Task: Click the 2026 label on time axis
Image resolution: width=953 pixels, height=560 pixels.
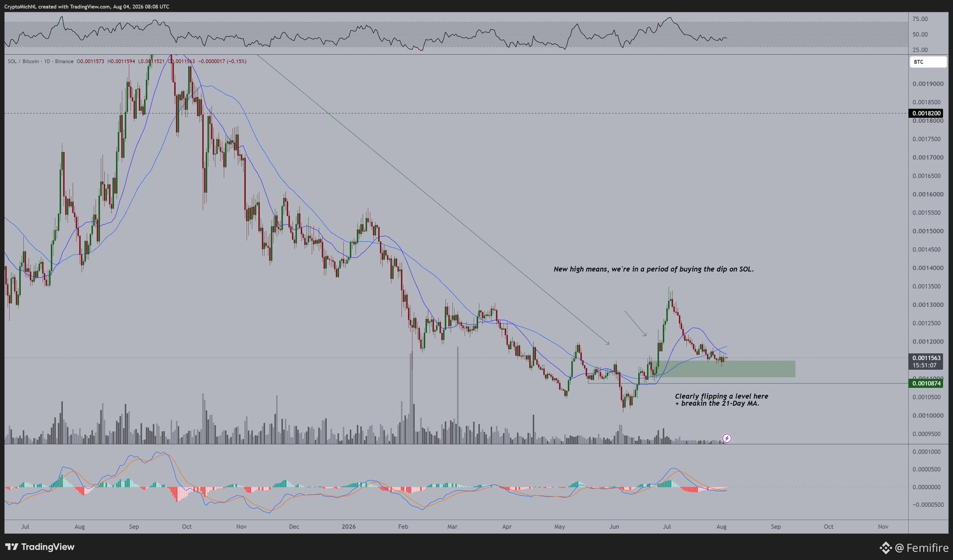Action: click(x=349, y=526)
